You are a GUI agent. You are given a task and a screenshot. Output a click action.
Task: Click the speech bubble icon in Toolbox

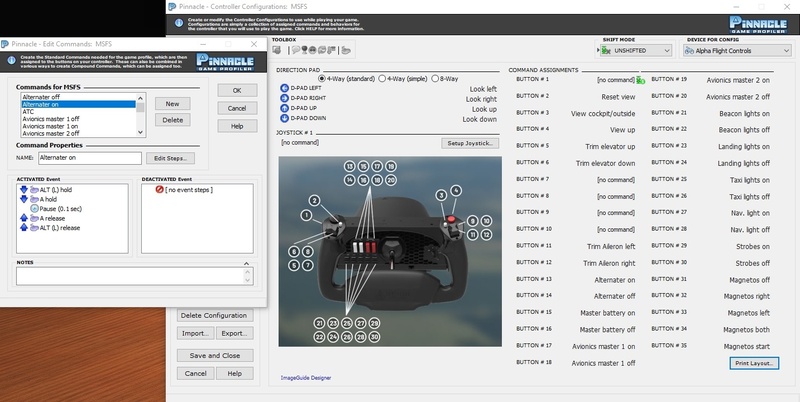(295, 50)
